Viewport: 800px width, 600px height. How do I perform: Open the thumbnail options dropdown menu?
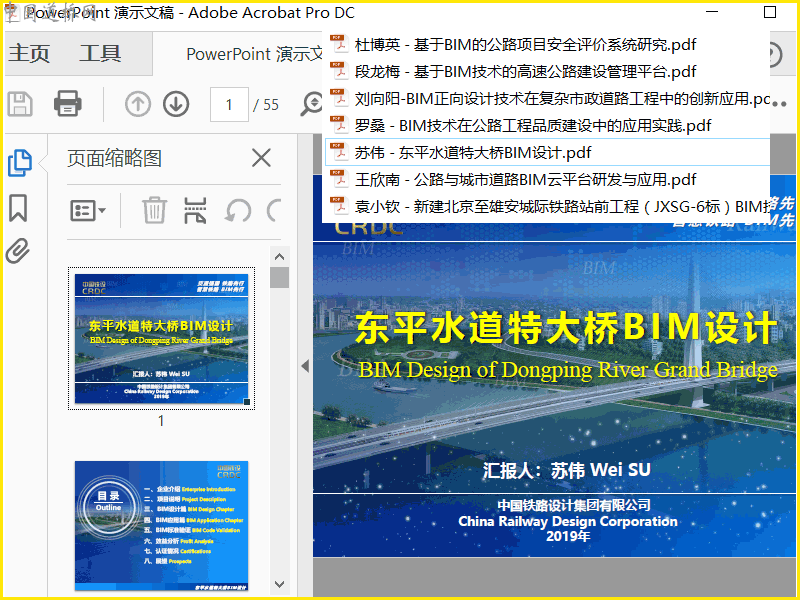[x=88, y=210]
